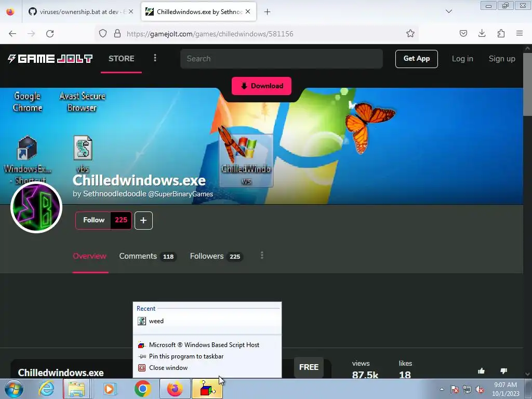Click the thumbs down dislike icon
532x399 pixels.
503,371
